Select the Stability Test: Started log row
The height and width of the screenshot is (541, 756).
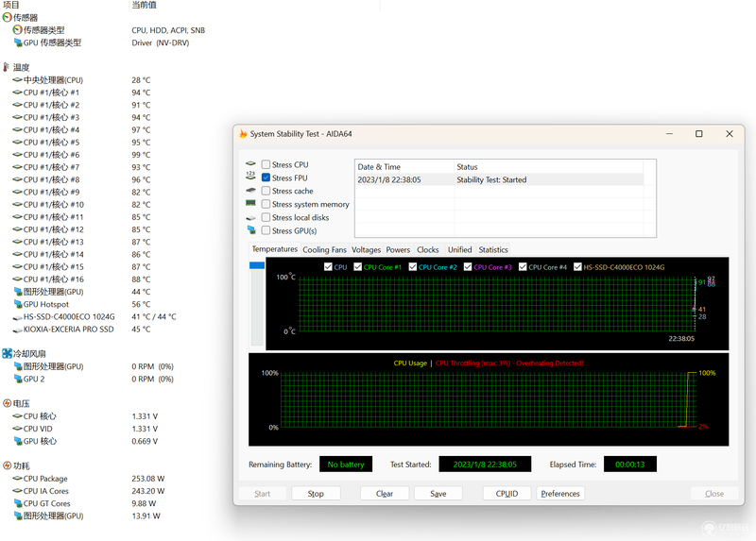click(x=499, y=179)
